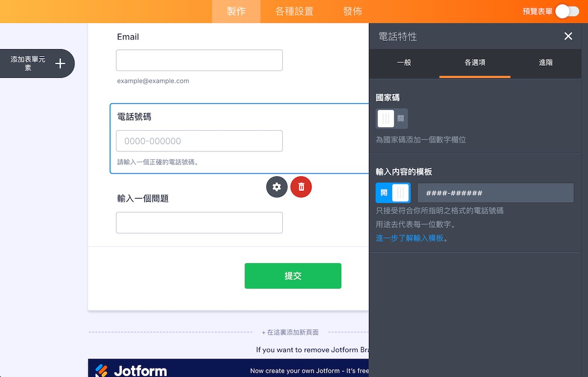This screenshot has width=588, height=377.
Task: Delete the phone field with trash icon
Action: [x=301, y=187]
